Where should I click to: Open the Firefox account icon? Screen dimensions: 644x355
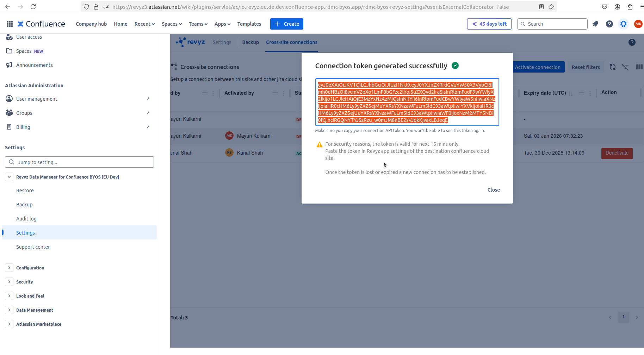[x=617, y=7]
